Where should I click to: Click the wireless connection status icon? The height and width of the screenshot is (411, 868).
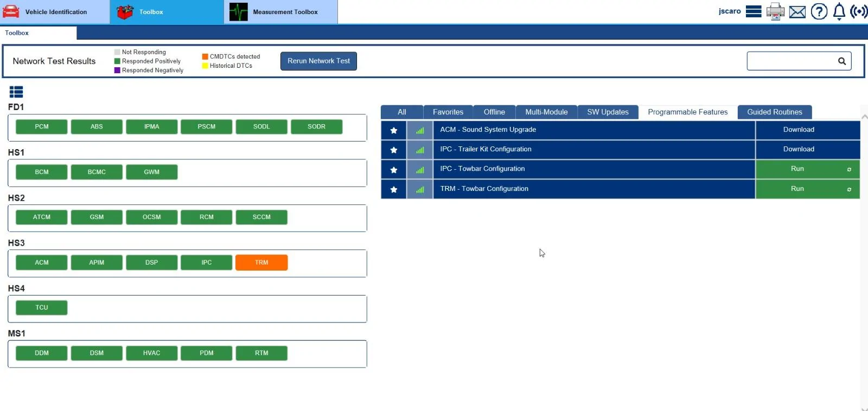[859, 11]
